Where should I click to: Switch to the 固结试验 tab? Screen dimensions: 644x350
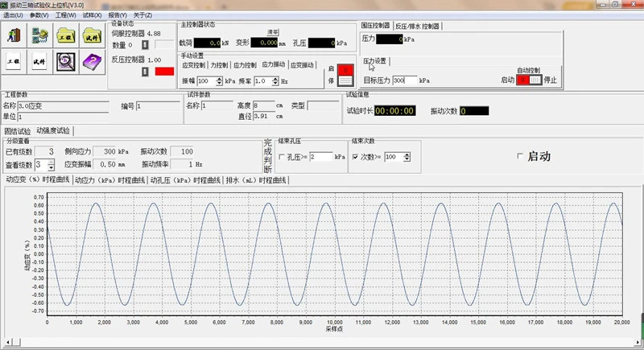click(x=18, y=131)
